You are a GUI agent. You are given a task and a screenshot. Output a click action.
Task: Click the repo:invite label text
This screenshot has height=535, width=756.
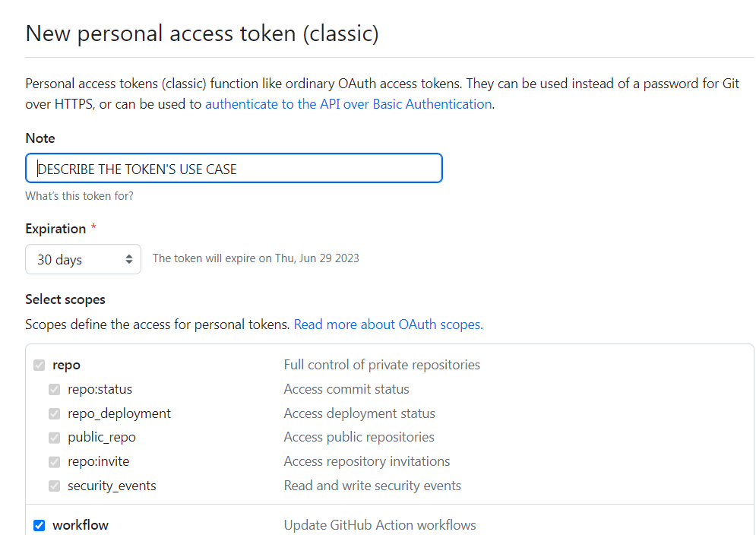coord(98,462)
